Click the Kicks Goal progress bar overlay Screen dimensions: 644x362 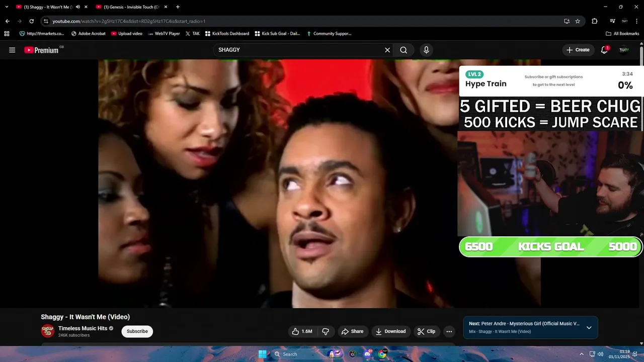point(551,246)
